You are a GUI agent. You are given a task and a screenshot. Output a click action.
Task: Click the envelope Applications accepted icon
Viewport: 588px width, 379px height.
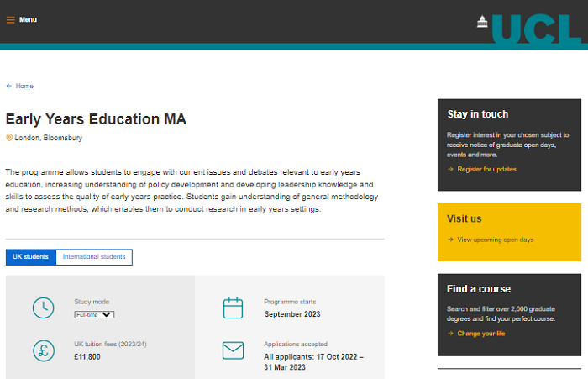[233, 350]
